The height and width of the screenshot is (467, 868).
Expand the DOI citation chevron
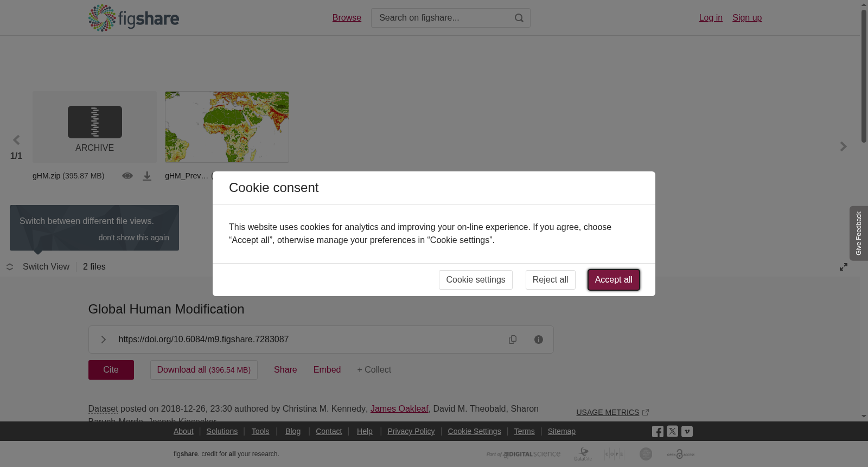(x=103, y=340)
